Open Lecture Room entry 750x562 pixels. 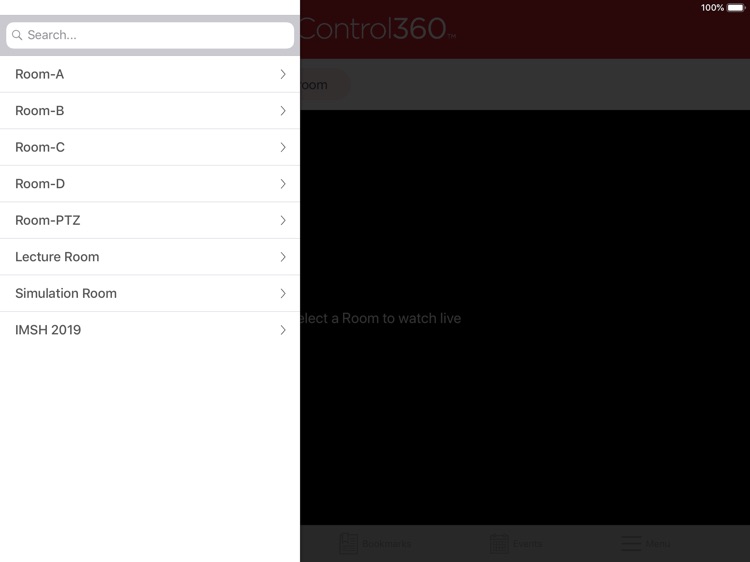coord(150,257)
